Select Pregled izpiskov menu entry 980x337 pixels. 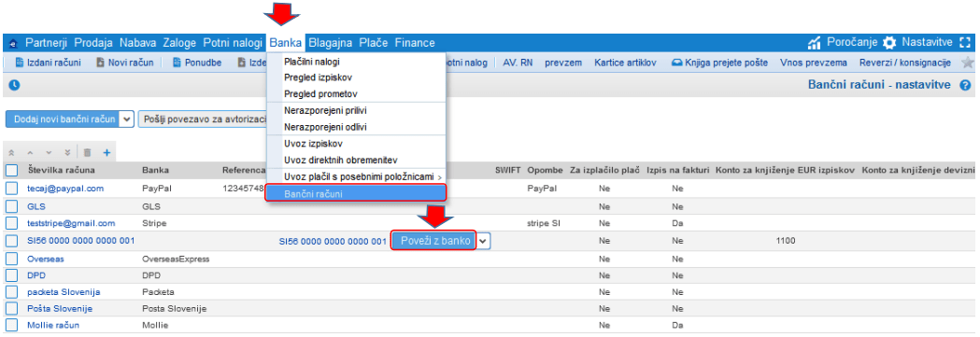pos(318,78)
